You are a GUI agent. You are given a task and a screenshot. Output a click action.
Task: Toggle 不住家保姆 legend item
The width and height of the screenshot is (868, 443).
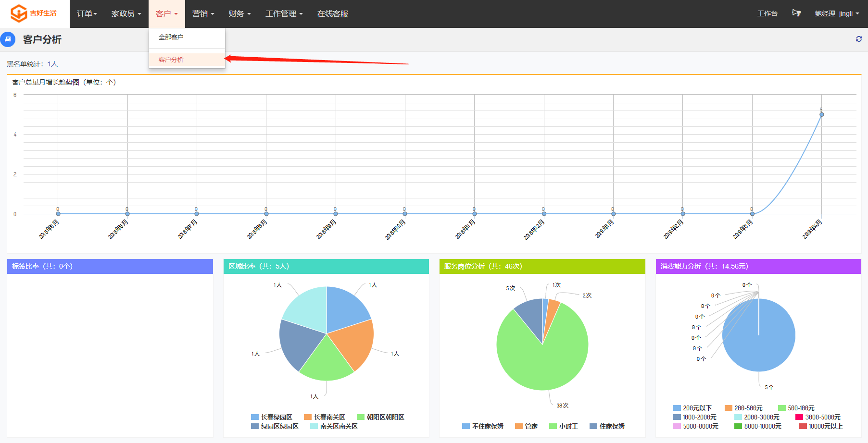coord(483,426)
